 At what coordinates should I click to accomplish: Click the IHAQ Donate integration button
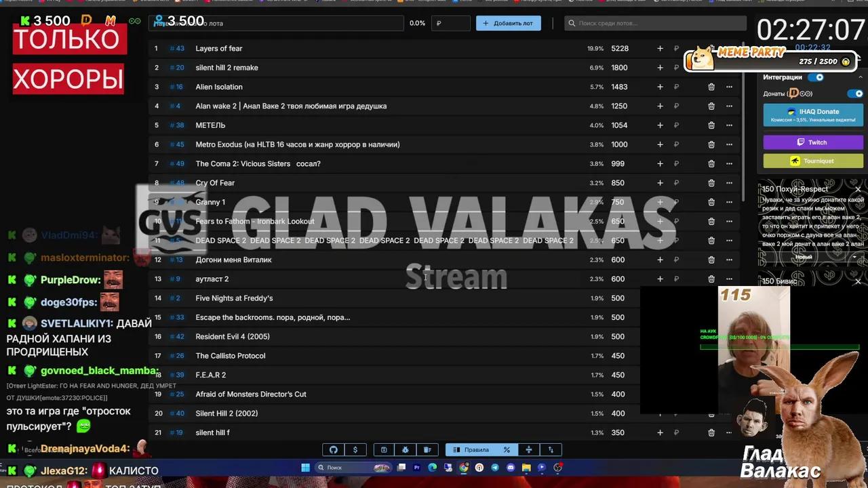tap(813, 115)
